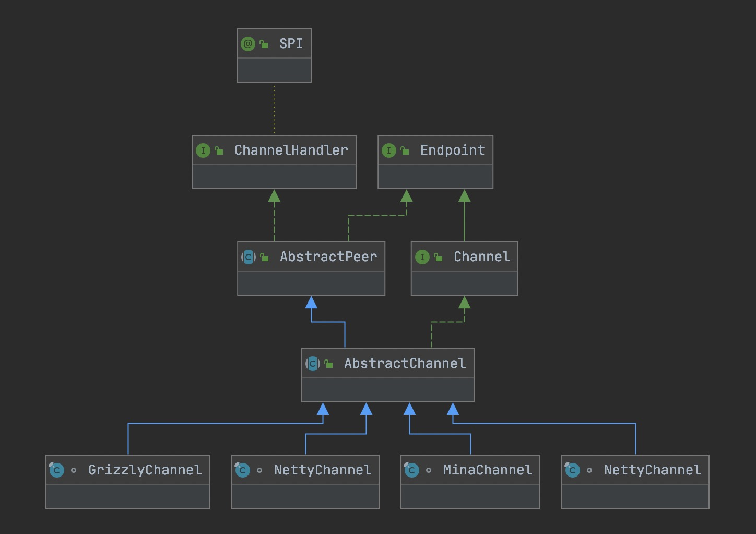Select the AbstractPeer class label
Screen dimensions: 756x534
tap(328, 257)
